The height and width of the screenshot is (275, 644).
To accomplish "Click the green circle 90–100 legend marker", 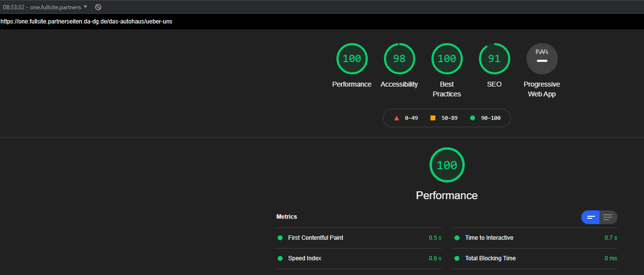I will coord(473,118).
